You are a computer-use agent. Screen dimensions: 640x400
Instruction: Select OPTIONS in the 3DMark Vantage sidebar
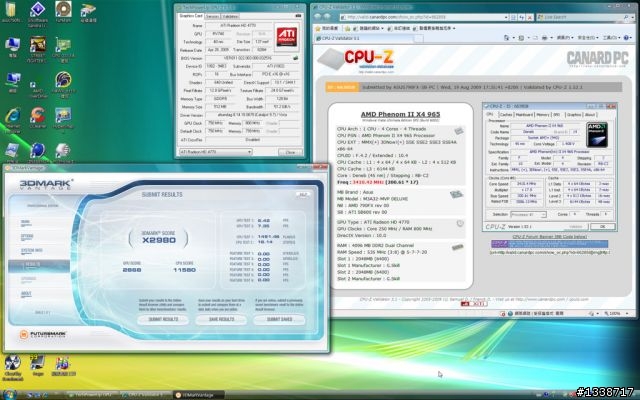click(27, 236)
